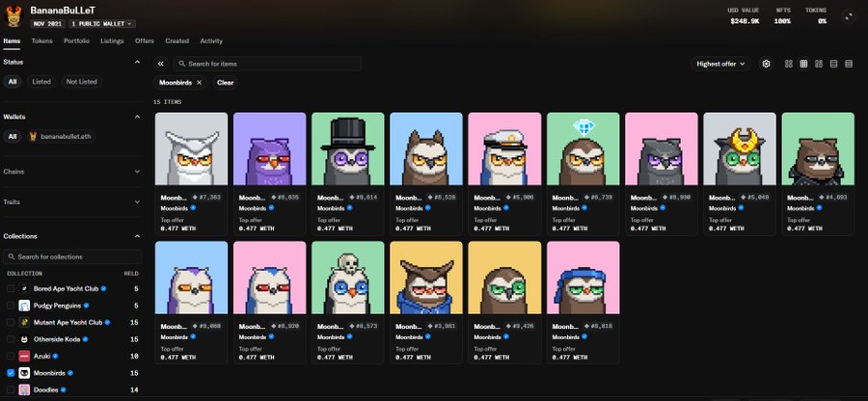Check the Mutant Ape Yacht Club checkbox
The width and height of the screenshot is (868, 401).
[11, 323]
